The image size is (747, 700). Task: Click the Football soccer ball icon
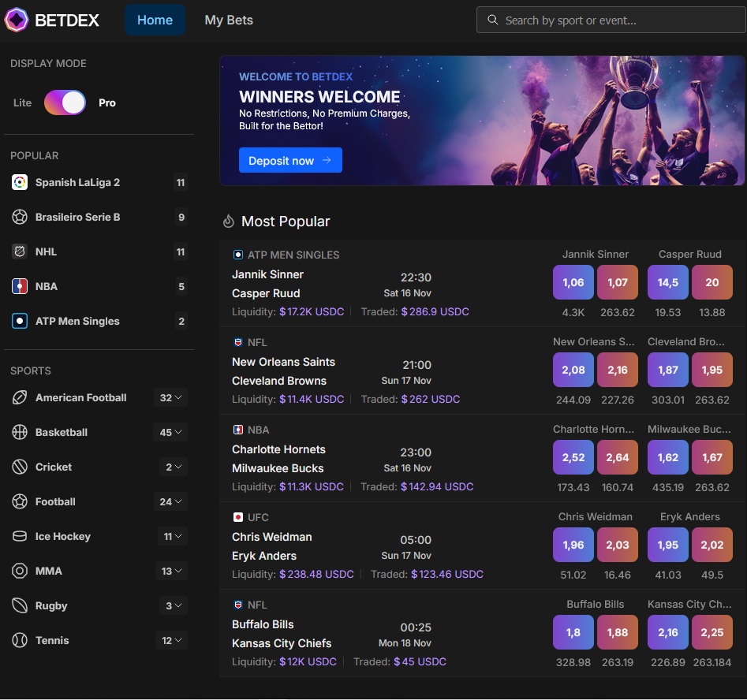[20, 501]
